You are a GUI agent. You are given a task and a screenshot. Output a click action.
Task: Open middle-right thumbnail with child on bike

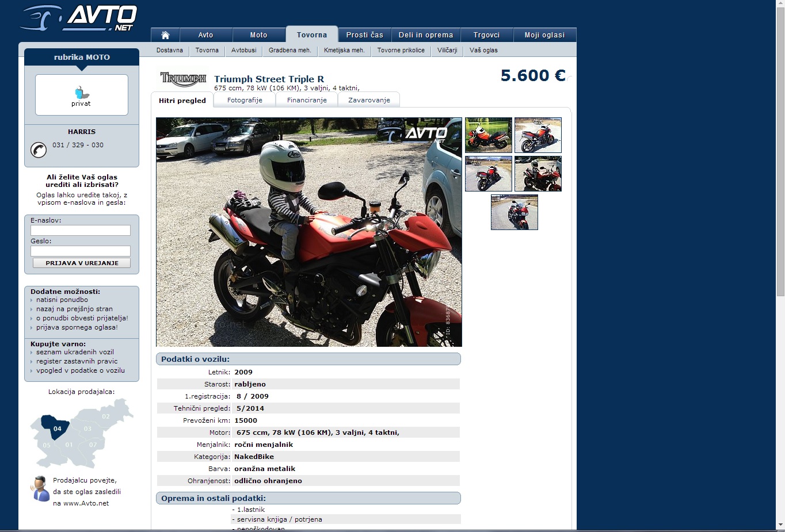click(538, 174)
